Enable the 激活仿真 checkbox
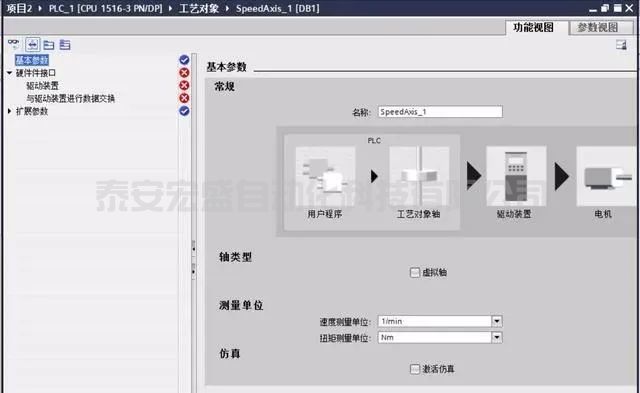The width and height of the screenshot is (640, 393). [x=414, y=369]
